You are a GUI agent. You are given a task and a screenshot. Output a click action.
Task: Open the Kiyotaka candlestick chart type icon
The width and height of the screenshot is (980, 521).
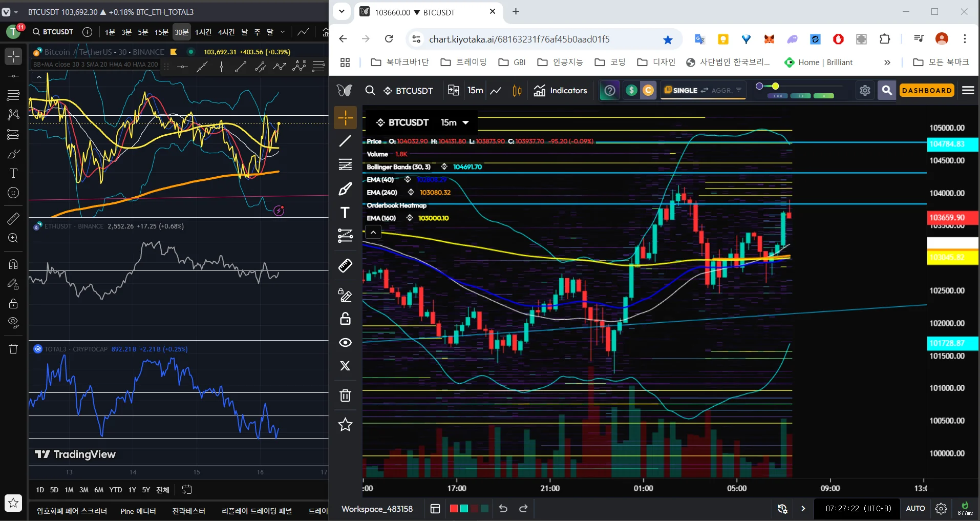click(517, 91)
